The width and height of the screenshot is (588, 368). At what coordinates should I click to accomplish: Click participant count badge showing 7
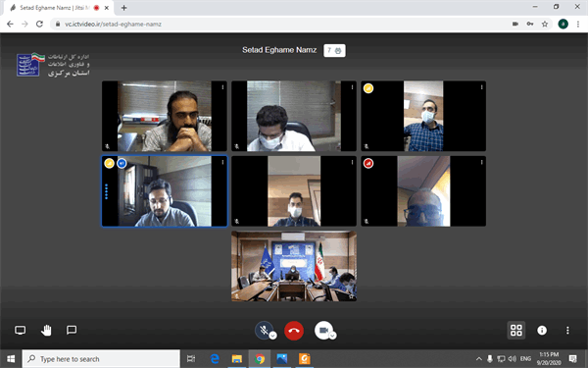tap(334, 50)
